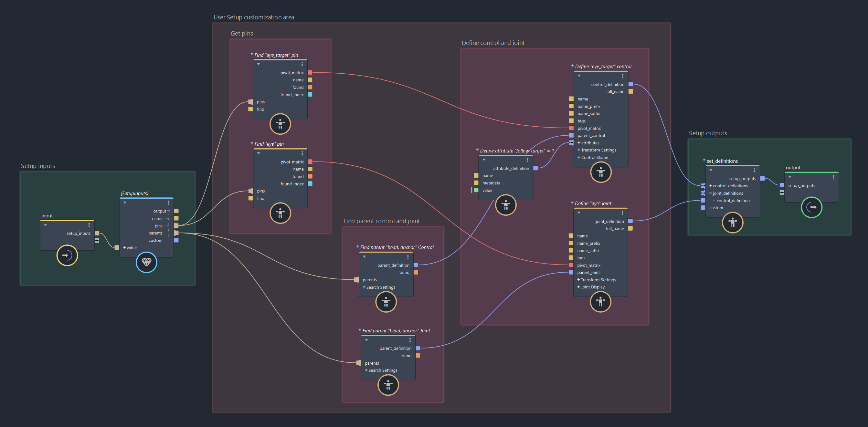
Task: Click the output node's green arrow icon
Action: click(811, 207)
